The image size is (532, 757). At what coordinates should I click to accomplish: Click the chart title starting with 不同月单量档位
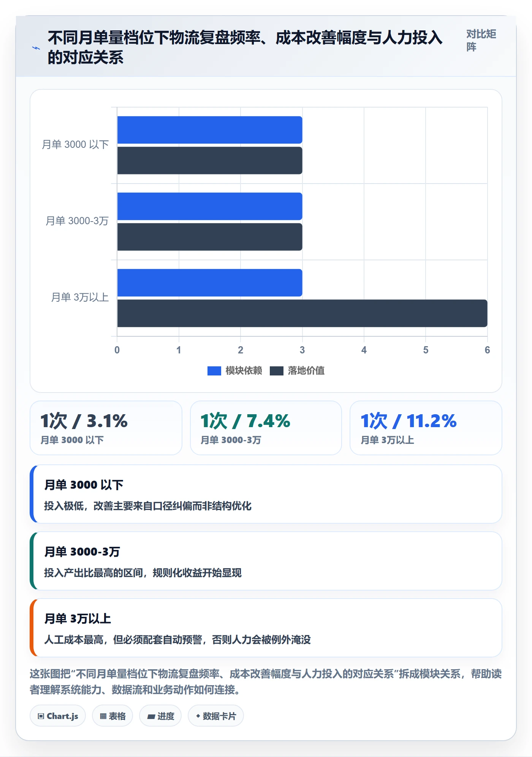[245, 48]
